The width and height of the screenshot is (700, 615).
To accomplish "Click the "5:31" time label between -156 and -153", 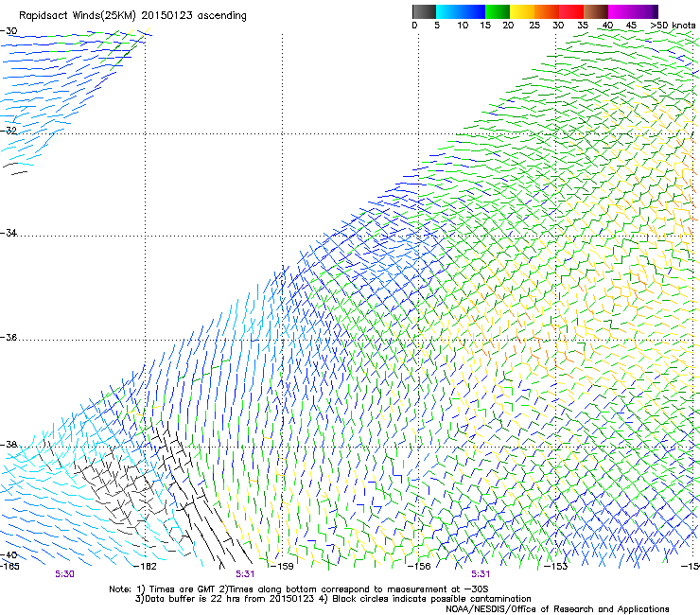I will (x=481, y=574).
